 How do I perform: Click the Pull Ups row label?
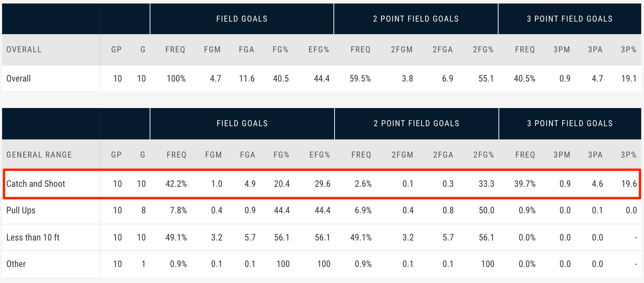click(x=21, y=210)
